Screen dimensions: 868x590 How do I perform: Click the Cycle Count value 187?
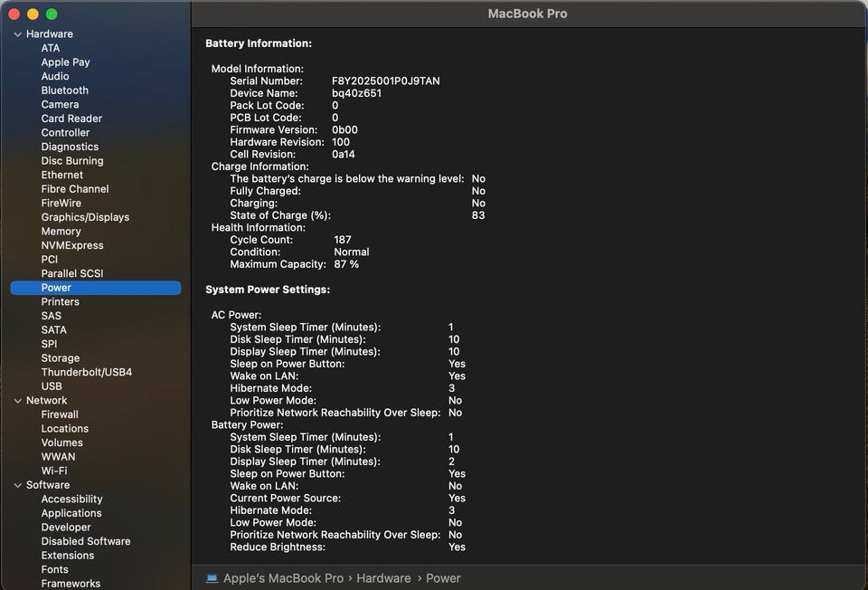(342, 240)
